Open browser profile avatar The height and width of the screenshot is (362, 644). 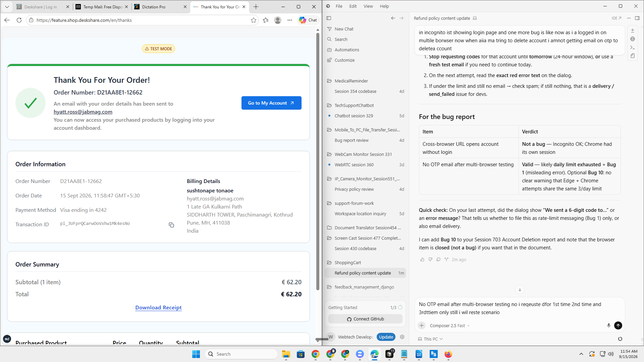278,20
